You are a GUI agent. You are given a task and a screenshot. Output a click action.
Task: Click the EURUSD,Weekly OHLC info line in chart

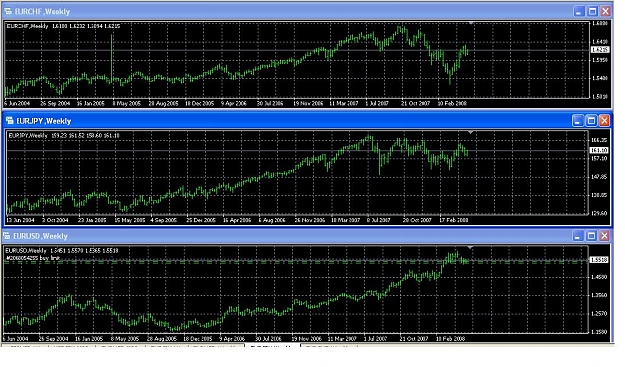pos(62,251)
